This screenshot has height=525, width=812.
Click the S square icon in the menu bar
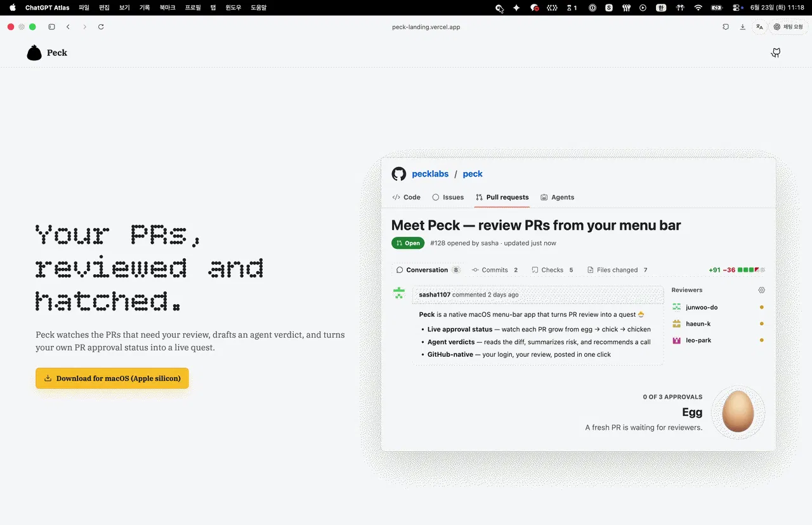[609, 8]
